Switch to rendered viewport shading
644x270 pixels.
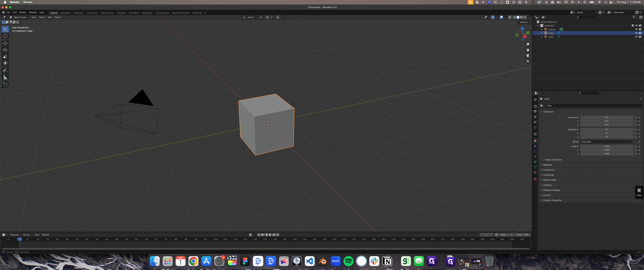pos(525,17)
